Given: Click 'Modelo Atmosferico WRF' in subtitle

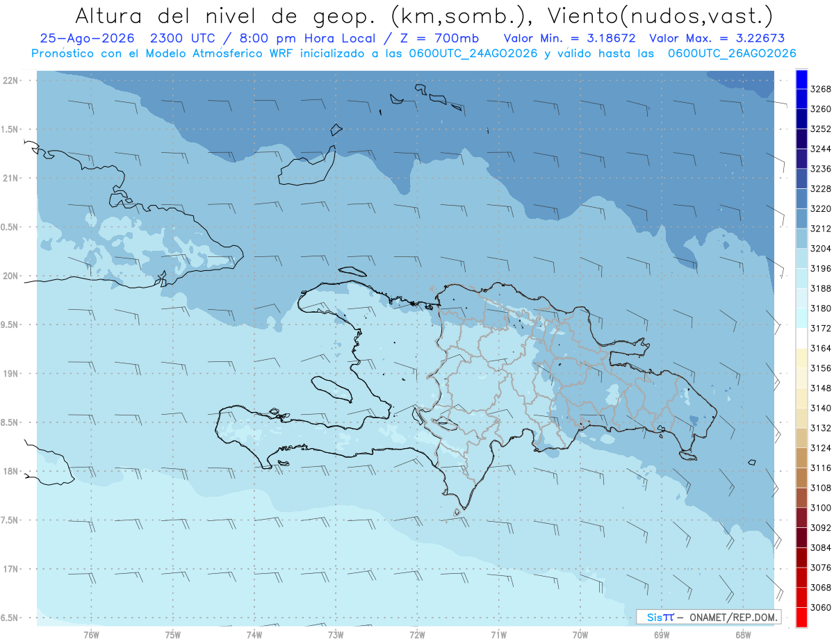Looking at the screenshot, I should tap(221, 53).
